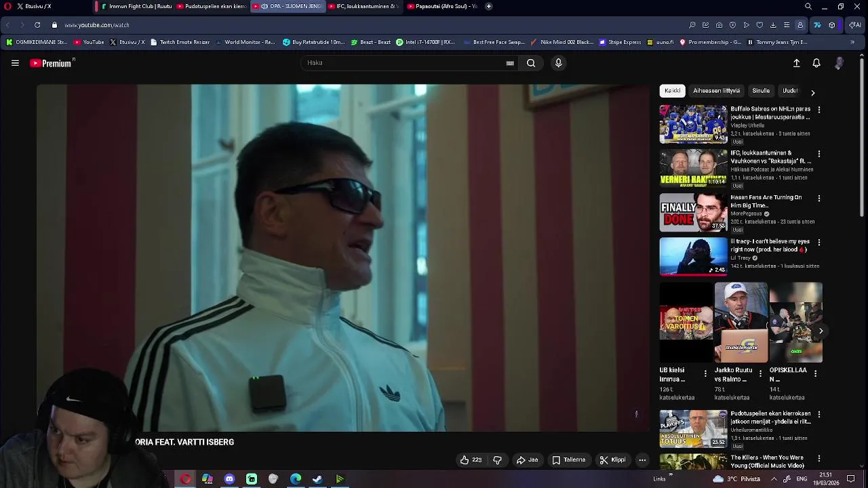
Task: Open Buffalo Sabres video thumbnail
Action: 693,124
